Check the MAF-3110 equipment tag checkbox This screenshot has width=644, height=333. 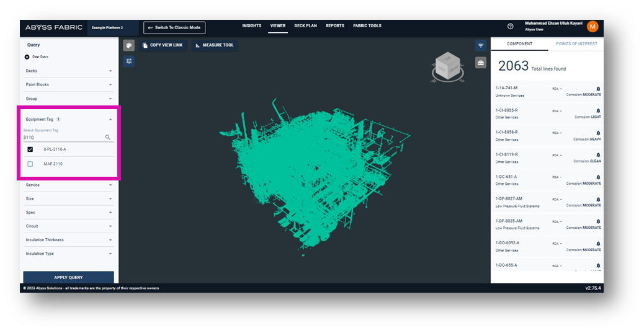(30, 164)
